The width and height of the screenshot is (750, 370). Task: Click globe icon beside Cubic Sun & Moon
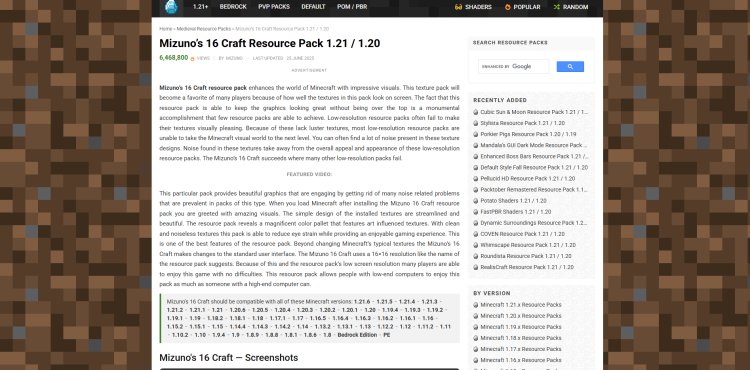tap(476, 112)
